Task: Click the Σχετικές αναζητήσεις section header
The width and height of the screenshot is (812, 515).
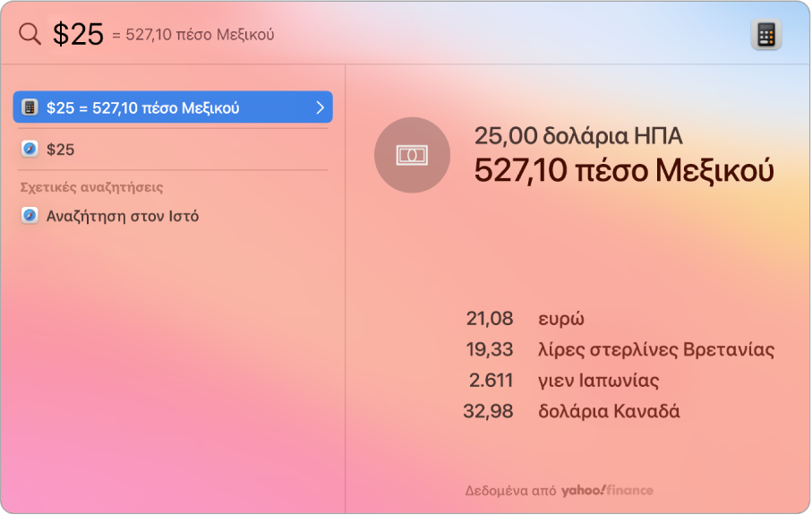Action: coord(91,187)
